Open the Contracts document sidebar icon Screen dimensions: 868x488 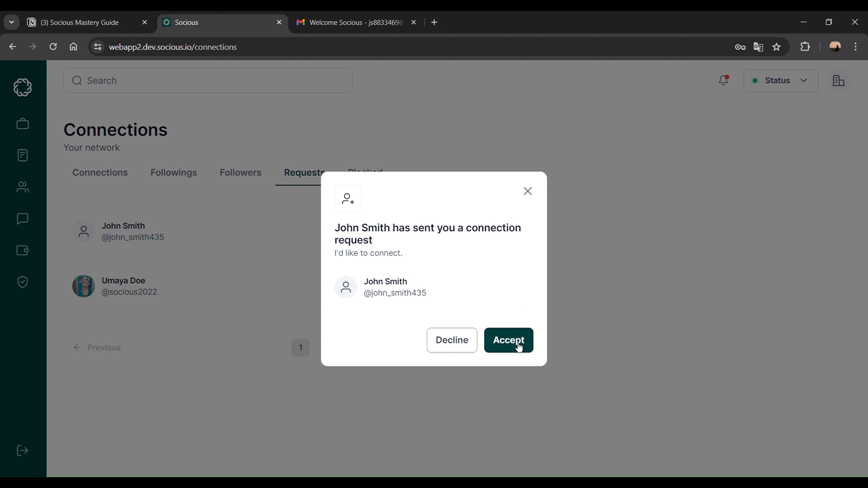(23, 155)
